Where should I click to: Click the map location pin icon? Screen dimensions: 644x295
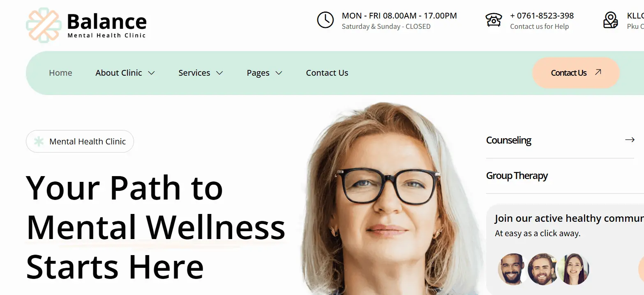611,20
